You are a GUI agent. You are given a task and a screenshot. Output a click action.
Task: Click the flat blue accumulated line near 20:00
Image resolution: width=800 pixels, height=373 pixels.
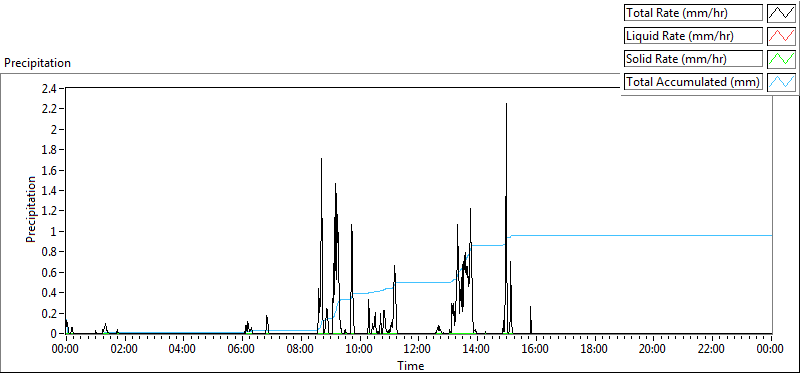point(653,235)
